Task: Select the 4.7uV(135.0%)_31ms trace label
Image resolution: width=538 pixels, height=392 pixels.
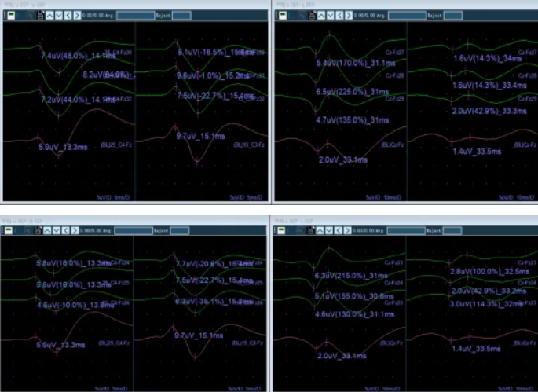Action: pyautogui.click(x=353, y=120)
